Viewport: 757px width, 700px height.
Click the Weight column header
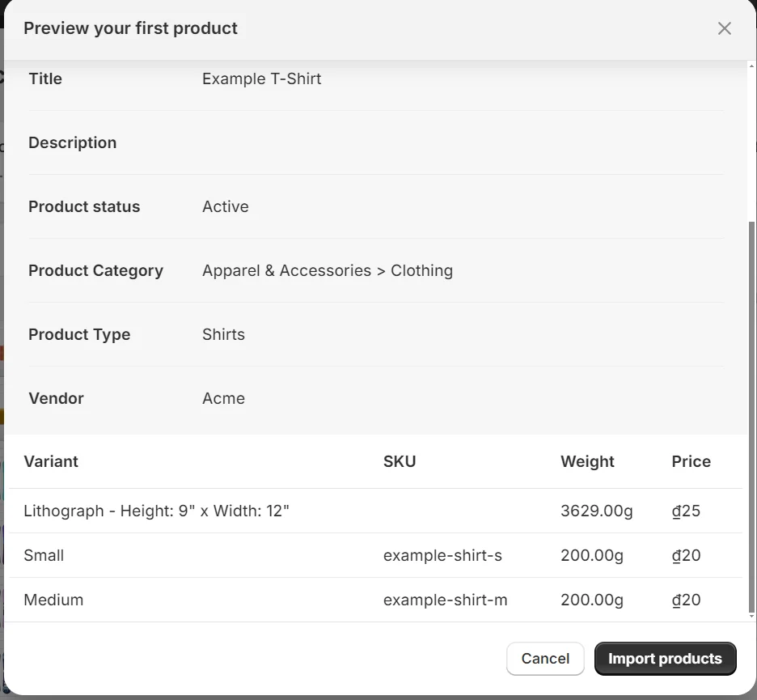[587, 461]
